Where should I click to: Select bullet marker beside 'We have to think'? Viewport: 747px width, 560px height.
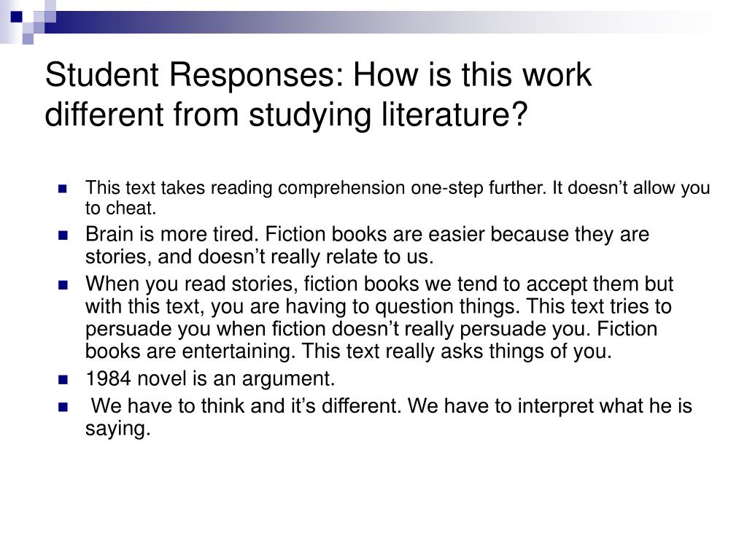pyautogui.click(x=63, y=407)
